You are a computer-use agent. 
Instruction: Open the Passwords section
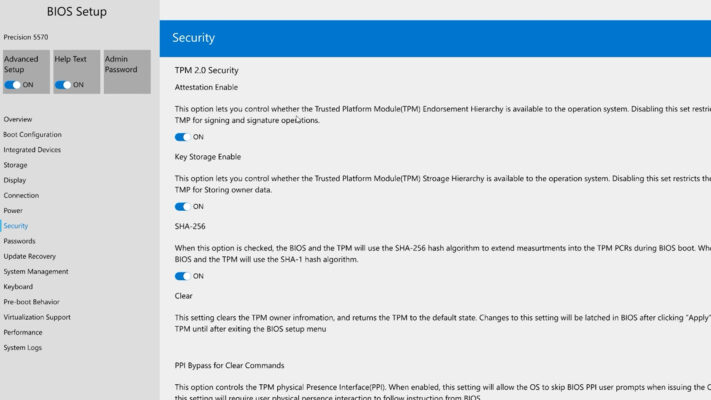[20, 241]
